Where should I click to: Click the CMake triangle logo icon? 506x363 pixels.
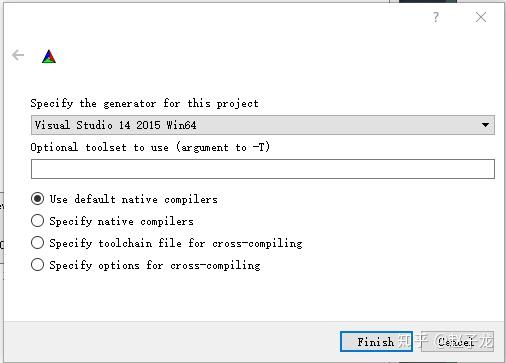49,56
